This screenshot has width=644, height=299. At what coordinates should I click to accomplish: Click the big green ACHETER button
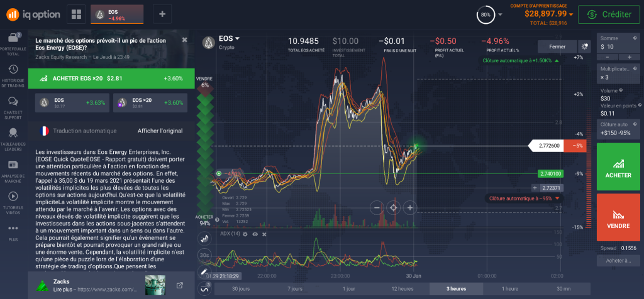[618, 166]
